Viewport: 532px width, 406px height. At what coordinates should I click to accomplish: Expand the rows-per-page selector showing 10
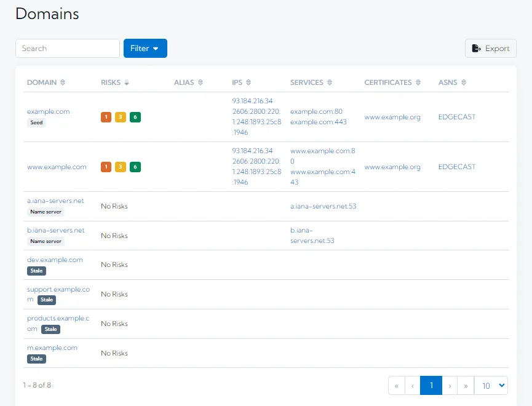491,386
